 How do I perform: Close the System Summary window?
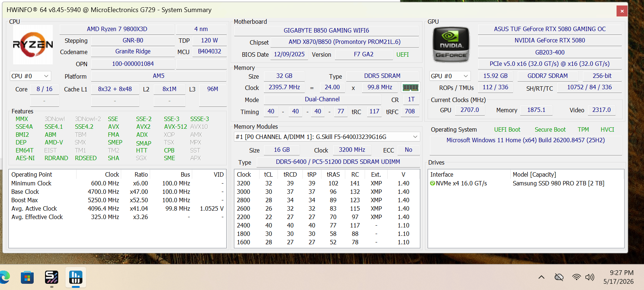click(622, 11)
